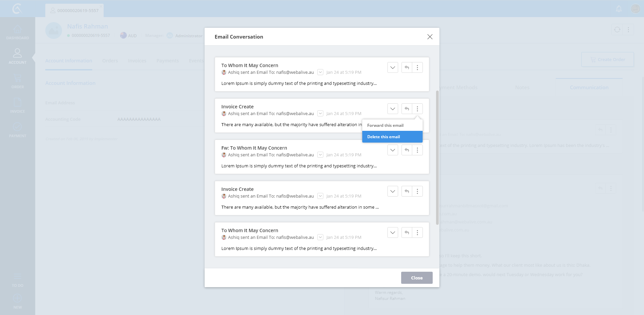Click the Create Order button
The image size is (644, 315).
607,60
